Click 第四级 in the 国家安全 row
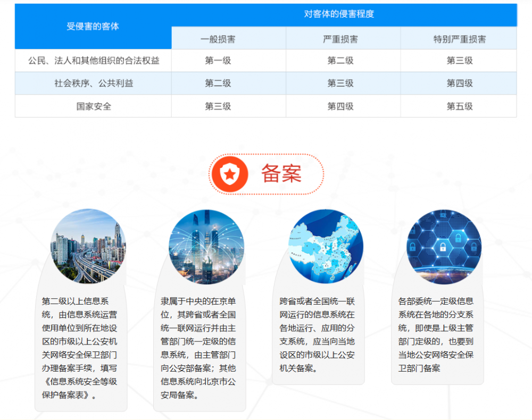The image size is (532, 420). [340, 106]
